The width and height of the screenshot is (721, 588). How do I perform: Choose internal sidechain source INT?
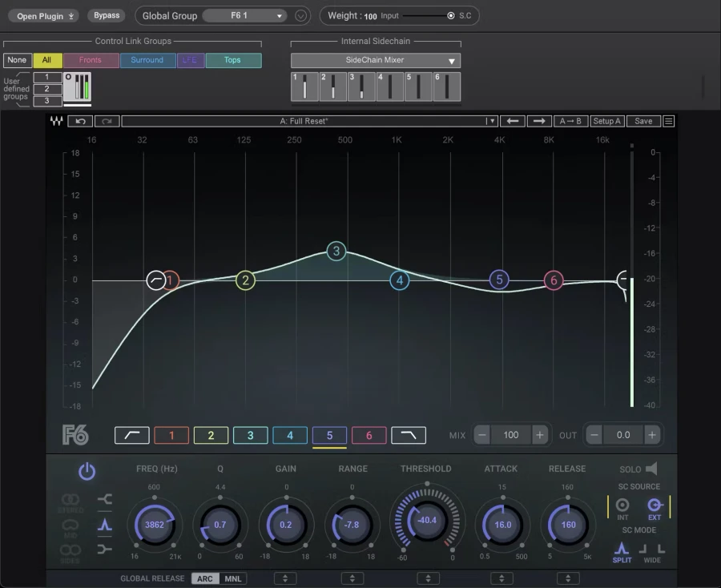622,509
